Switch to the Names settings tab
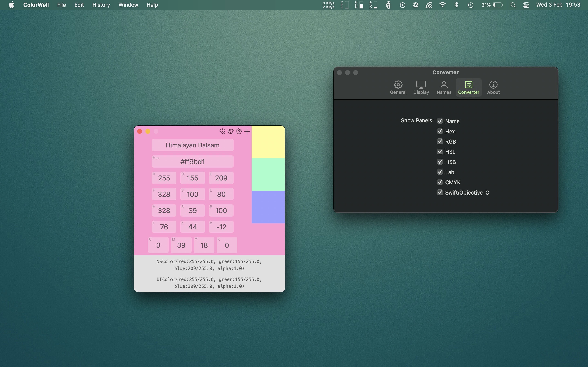 [x=444, y=87]
